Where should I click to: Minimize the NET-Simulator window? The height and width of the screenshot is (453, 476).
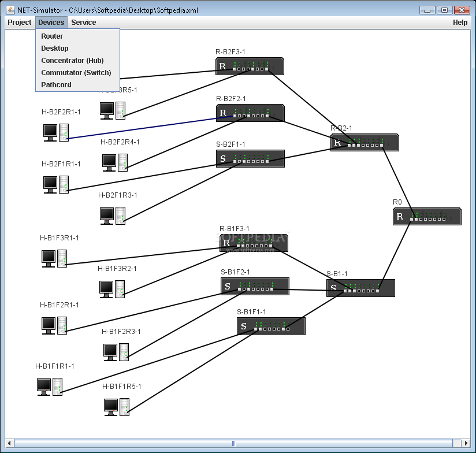(427, 10)
